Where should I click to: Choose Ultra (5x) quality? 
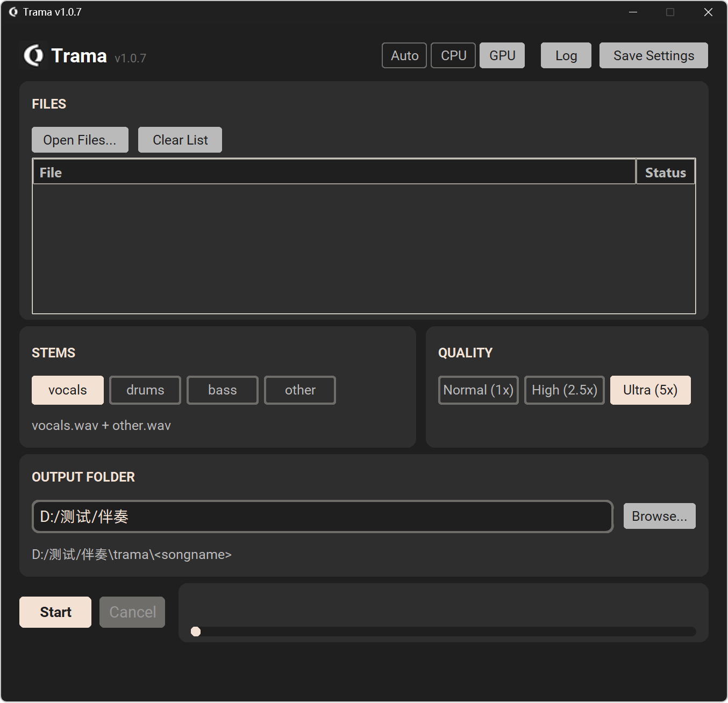tap(651, 390)
